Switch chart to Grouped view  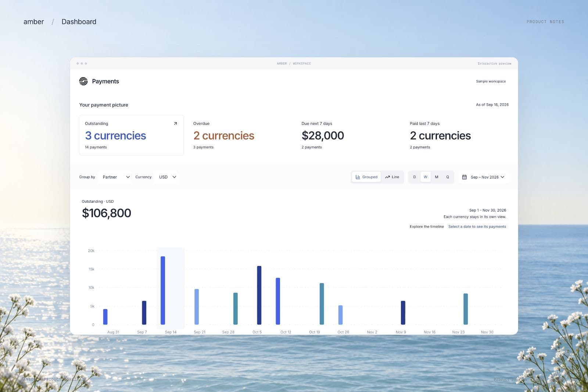pos(366,177)
